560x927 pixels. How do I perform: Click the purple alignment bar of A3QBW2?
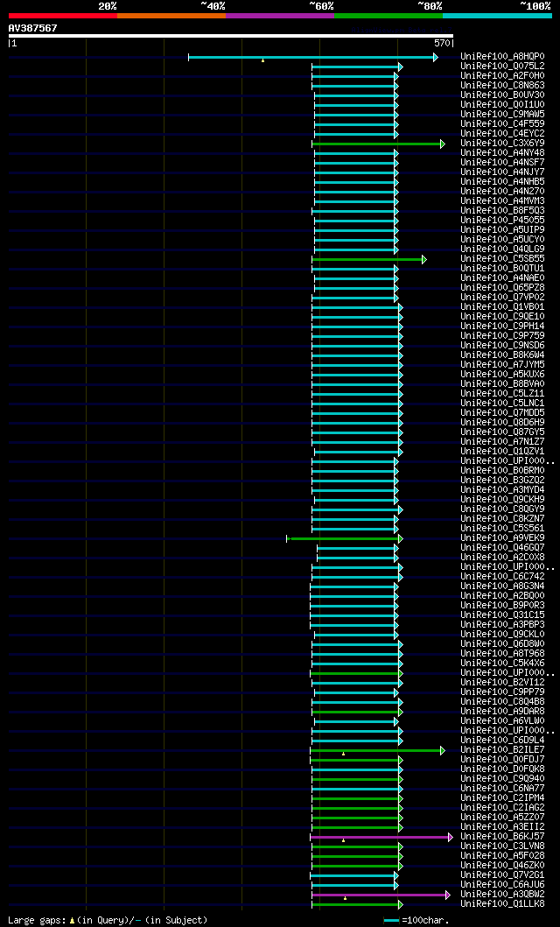pyautogui.click(x=379, y=895)
